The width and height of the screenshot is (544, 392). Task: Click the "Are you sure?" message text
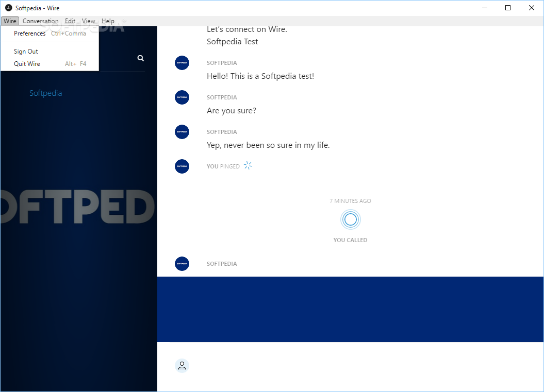tap(232, 111)
